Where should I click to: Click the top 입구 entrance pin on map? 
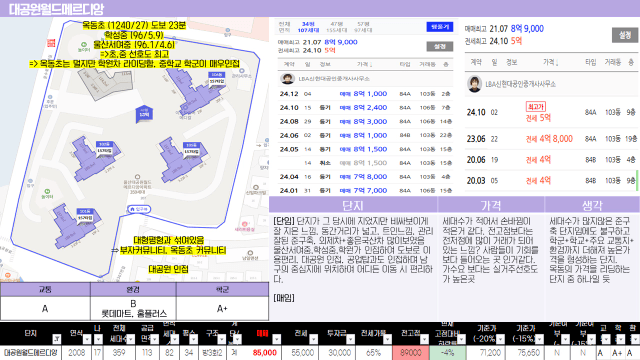(x=227, y=30)
